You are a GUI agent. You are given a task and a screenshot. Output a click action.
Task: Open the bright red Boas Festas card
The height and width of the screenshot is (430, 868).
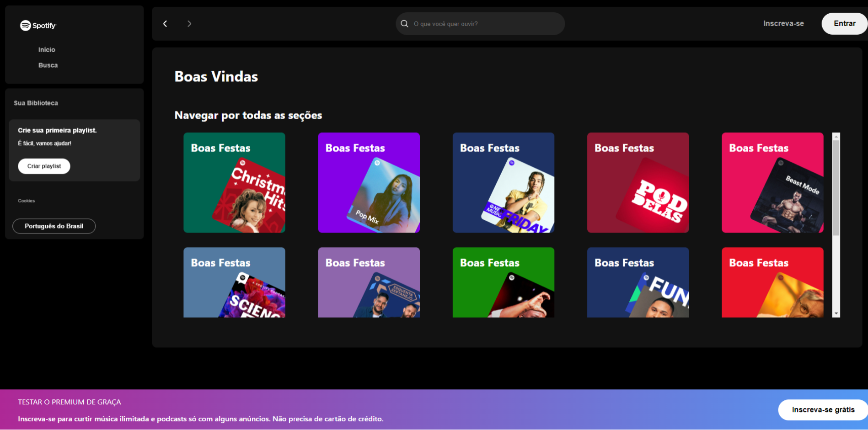pos(772,282)
